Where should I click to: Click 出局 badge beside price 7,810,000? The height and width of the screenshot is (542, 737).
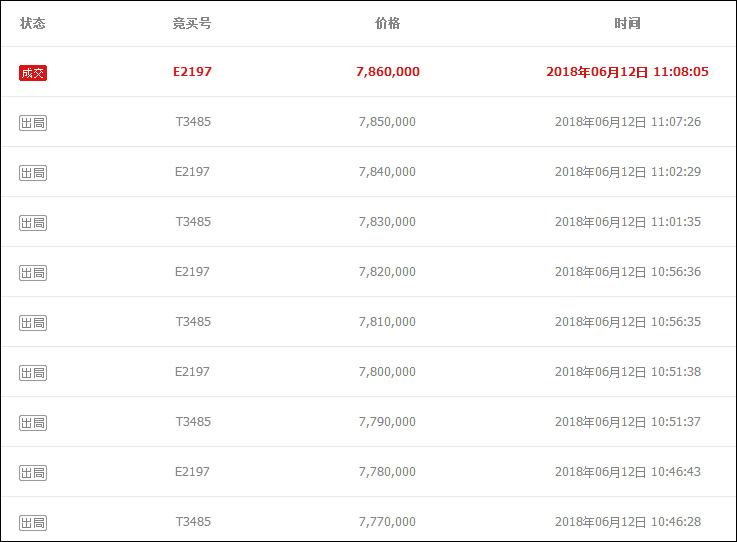point(33,322)
